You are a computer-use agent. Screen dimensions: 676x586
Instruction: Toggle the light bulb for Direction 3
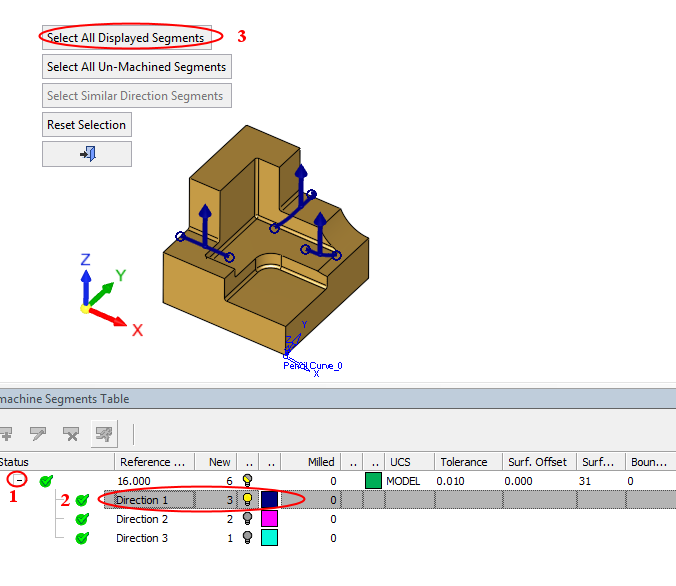pyautogui.click(x=247, y=538)
